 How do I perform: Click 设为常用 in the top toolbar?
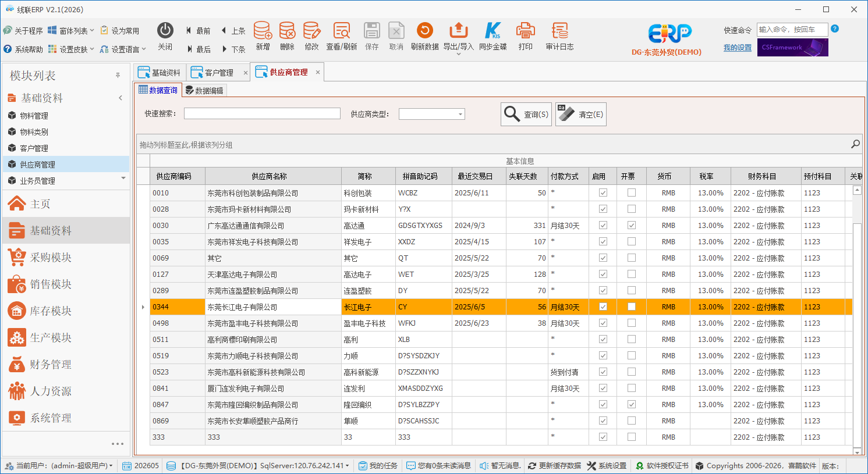click(120, 30)
